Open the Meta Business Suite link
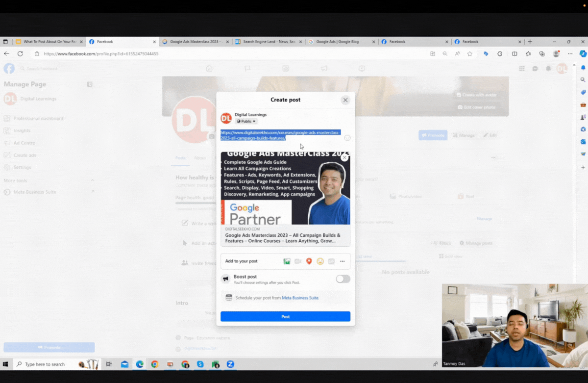 coord(300,298)
